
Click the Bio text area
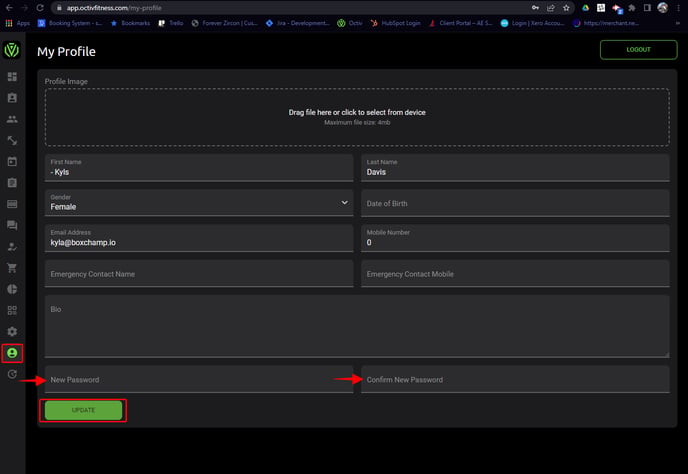pyautogui.click(x=357, y=326)
